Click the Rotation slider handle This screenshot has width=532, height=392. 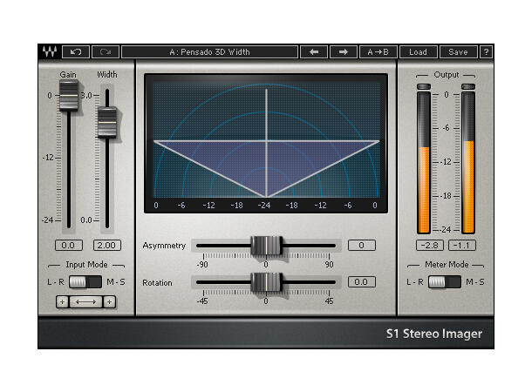point(266,282)
